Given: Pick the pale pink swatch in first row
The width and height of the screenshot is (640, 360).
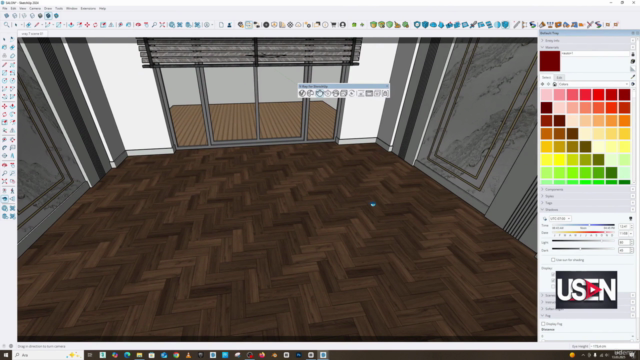Looking at the screenshot, I should click(x=547, y=95).
